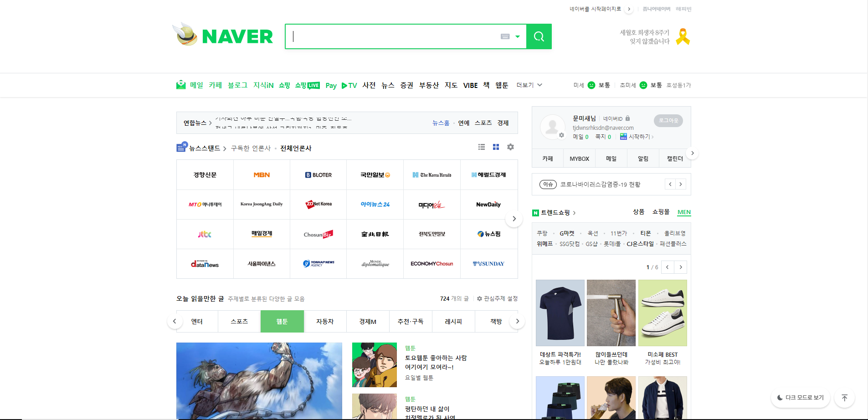Open 지식iN in the navigation bar

coord(263,85)
